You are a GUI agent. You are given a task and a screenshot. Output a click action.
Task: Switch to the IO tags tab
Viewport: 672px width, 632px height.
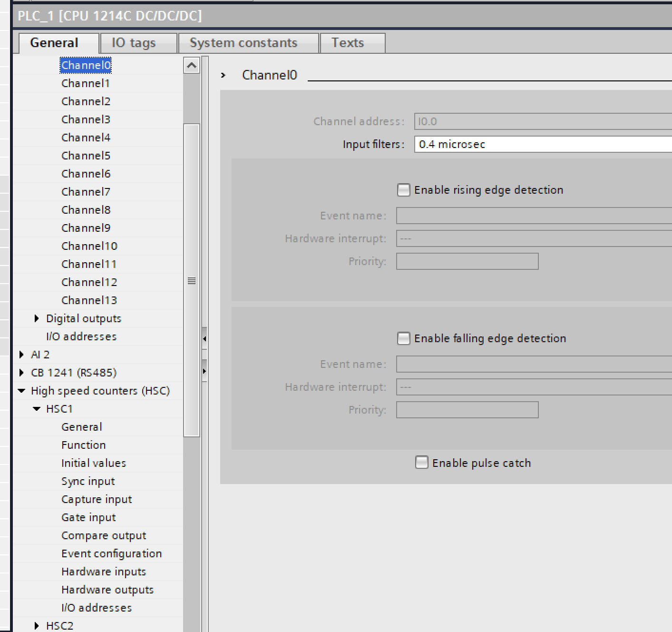(x=134, y=43)
